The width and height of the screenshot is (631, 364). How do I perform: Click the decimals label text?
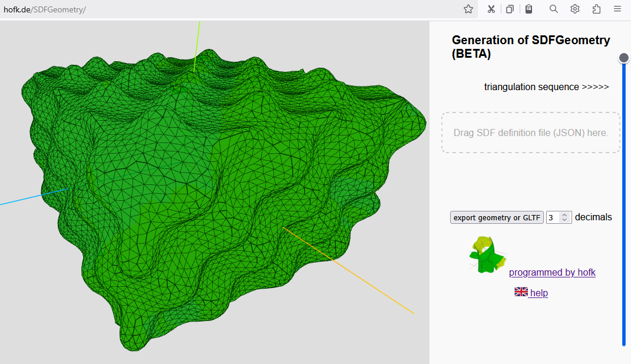[x=593, y=217]
